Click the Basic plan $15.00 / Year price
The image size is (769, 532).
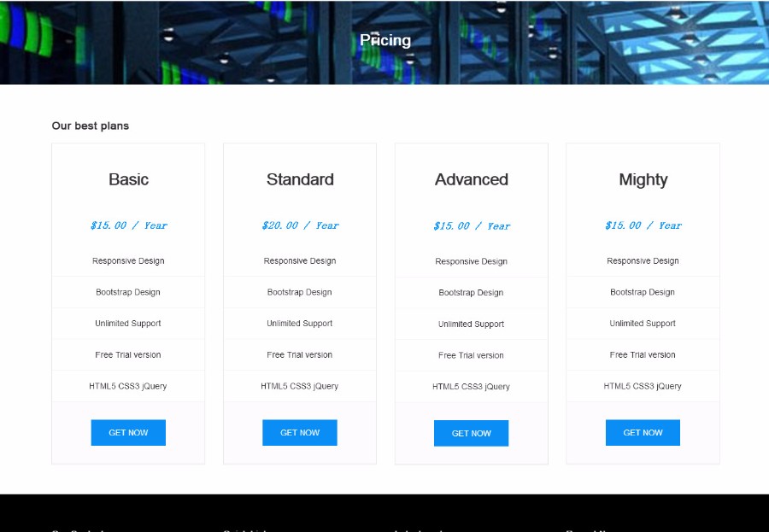coord(128,225)
